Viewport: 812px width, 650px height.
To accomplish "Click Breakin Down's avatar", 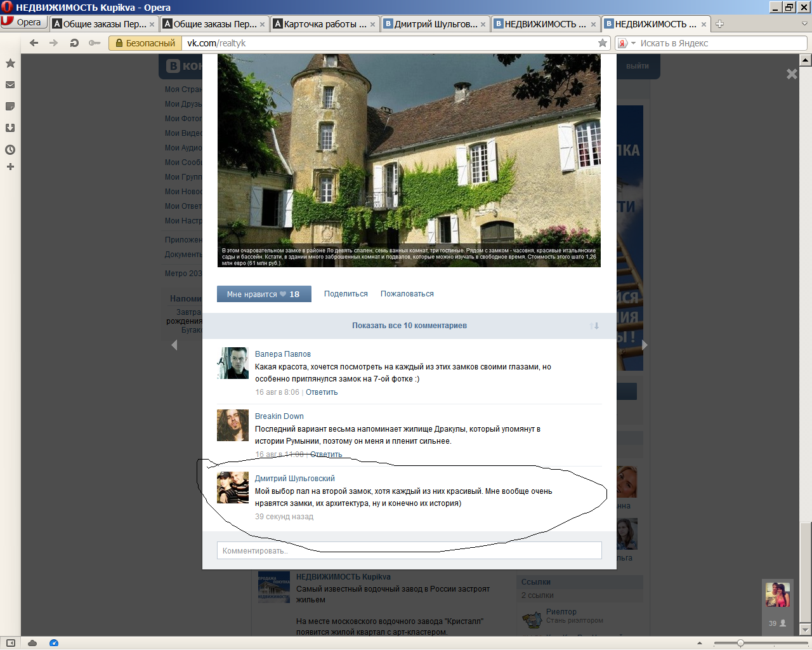I will pos(233,425).
